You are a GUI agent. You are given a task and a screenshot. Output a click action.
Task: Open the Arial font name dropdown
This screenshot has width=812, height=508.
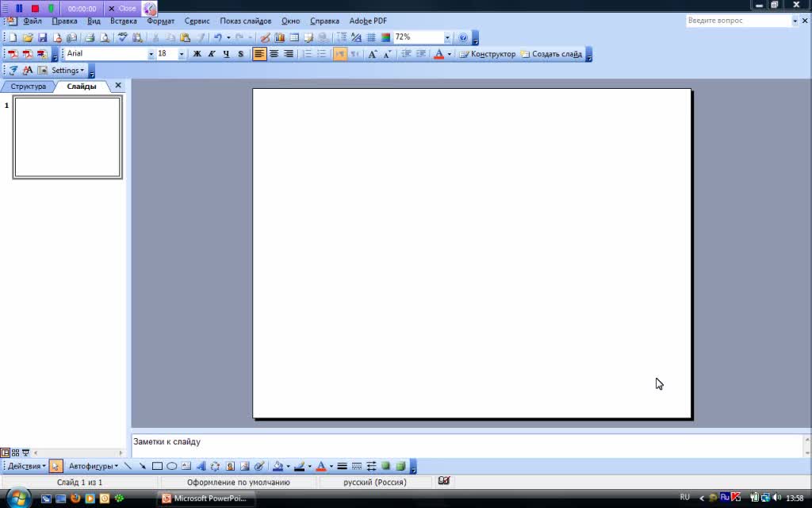[x=151, y=54]
